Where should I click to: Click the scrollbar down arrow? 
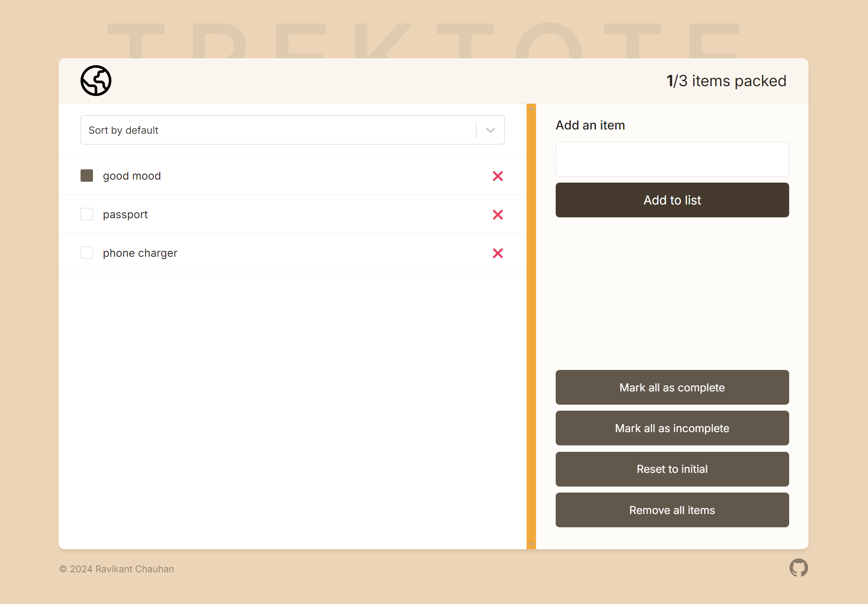[x=531, y=544]
